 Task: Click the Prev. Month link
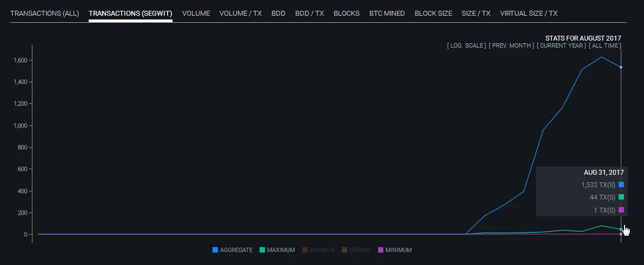point(511,45)
